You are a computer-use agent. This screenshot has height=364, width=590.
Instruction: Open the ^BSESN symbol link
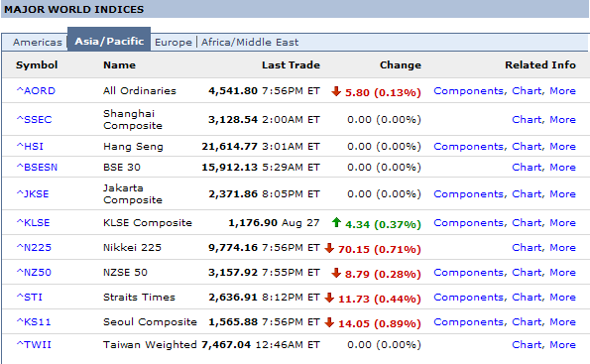click(x=37, y=167)
